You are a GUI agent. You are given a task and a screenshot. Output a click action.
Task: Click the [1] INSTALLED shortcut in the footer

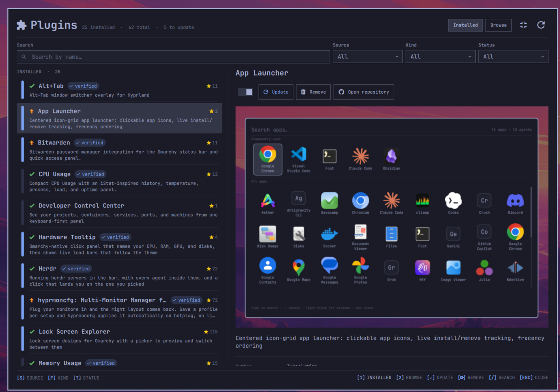tap(374, 378)
